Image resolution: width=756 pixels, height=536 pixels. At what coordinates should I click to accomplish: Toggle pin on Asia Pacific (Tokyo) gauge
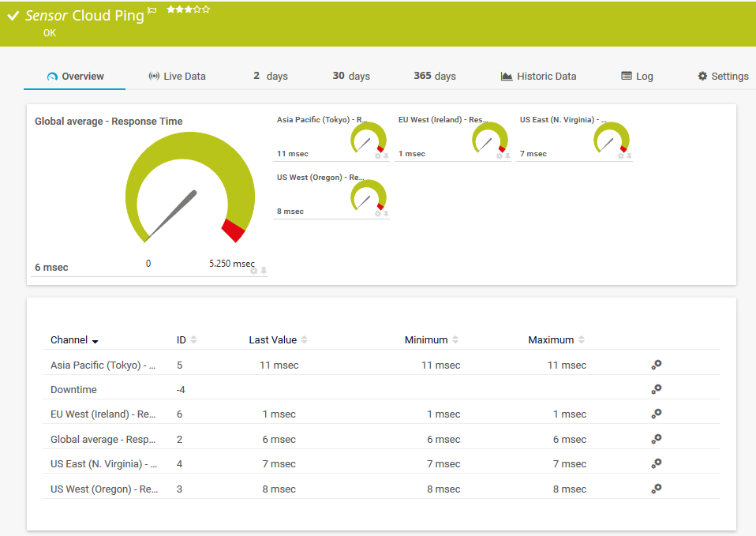tap(386, 156)
